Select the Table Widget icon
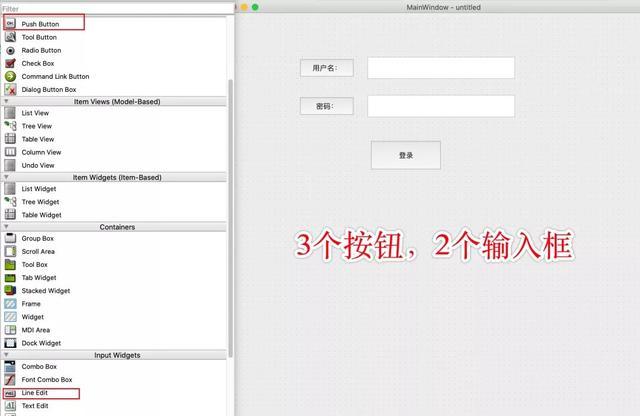This screenshot has width=640, height=416. [10, 215]
